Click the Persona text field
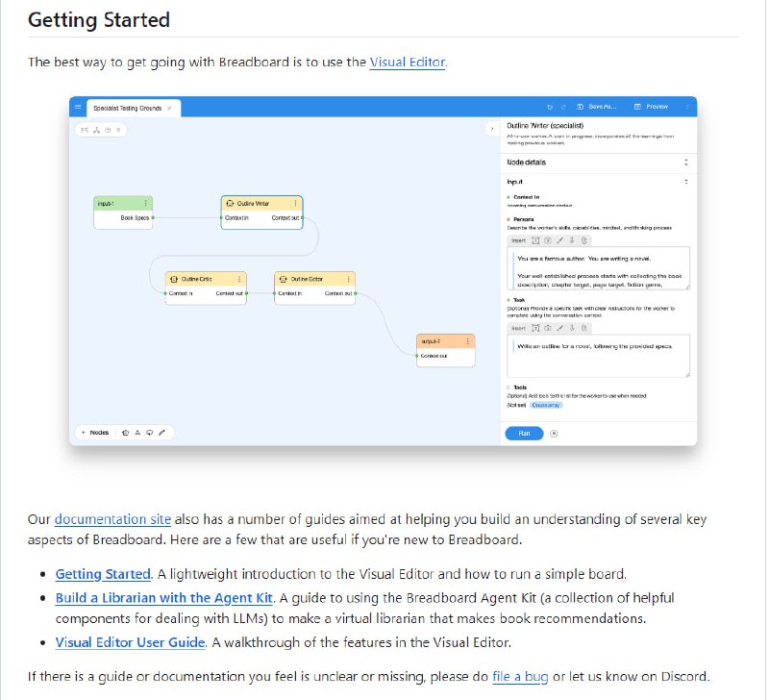The image size is (769, 700). tap(598, 267)
